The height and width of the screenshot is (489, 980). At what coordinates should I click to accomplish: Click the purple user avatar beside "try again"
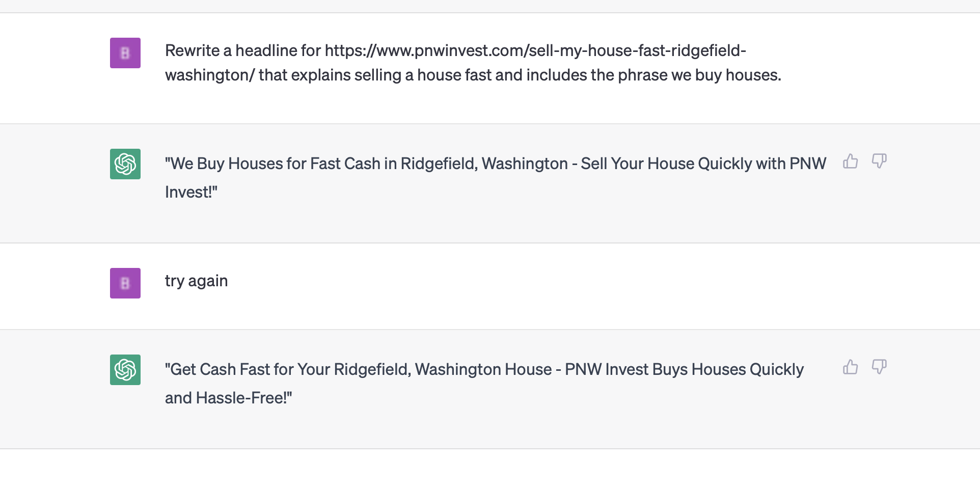(125, 283)
